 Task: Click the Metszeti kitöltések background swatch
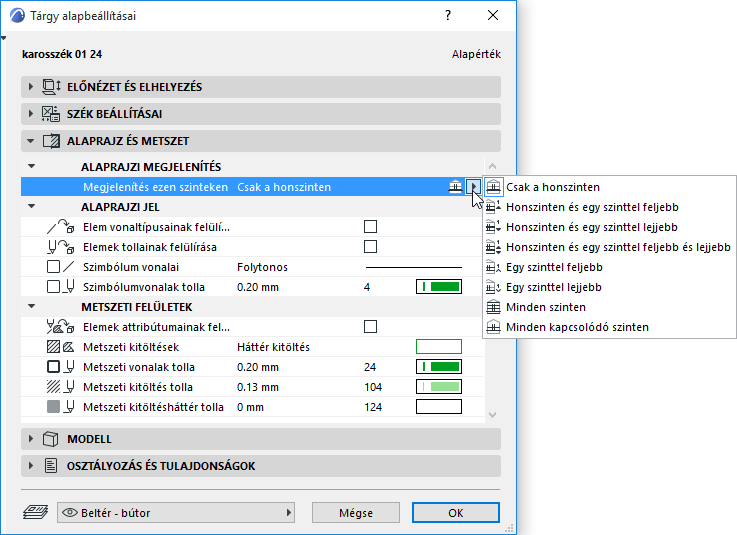tap(439, 346)
